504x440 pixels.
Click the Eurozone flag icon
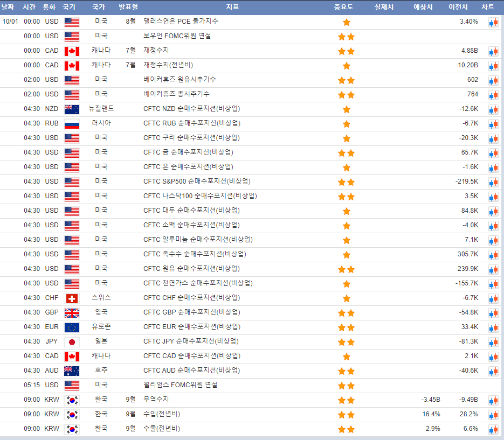[72, 327]
